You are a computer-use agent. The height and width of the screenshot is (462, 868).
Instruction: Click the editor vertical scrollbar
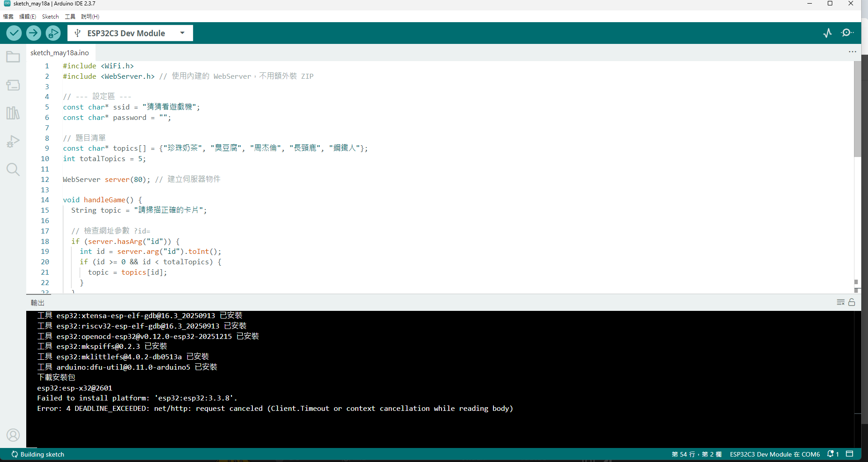(x=857, y=109)
